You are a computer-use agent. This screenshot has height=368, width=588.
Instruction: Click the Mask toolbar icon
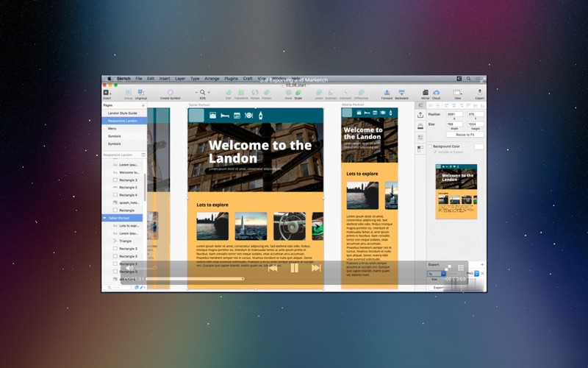click(288, 94)
